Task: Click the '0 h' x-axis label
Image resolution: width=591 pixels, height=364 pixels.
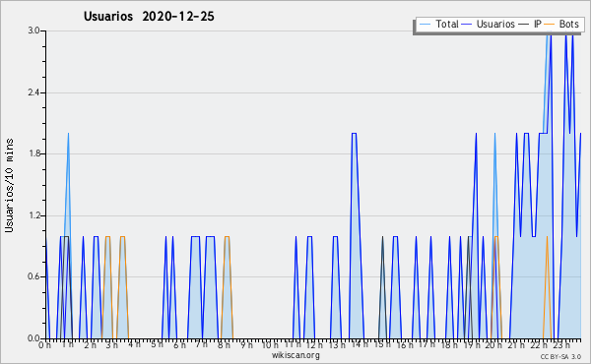Action: coord(45,344)
